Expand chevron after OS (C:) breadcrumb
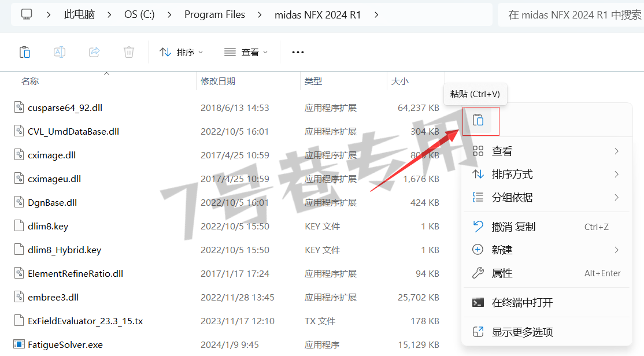This screenshot has width=644, height=356. click(169, 15)
